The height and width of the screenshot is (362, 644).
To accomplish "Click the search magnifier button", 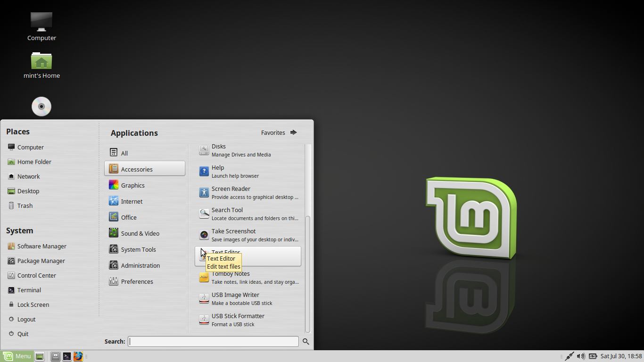I will tap(306, 341).
